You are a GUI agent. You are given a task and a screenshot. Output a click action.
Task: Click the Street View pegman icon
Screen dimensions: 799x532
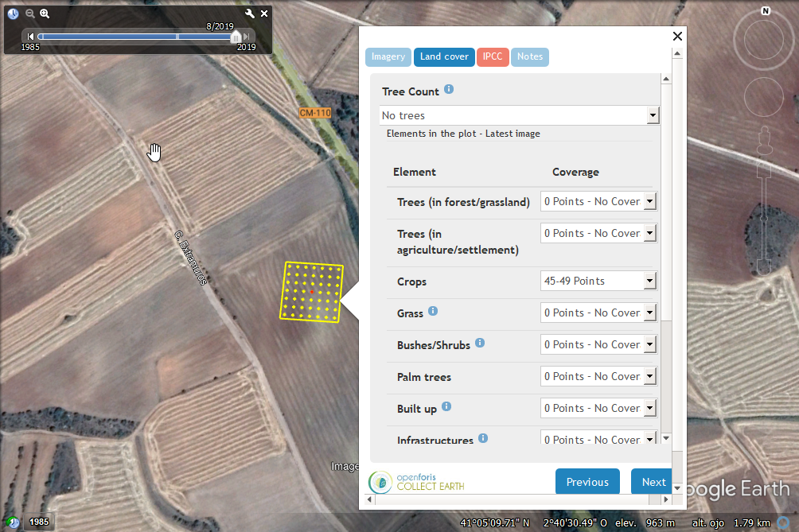tap(764, 140)
